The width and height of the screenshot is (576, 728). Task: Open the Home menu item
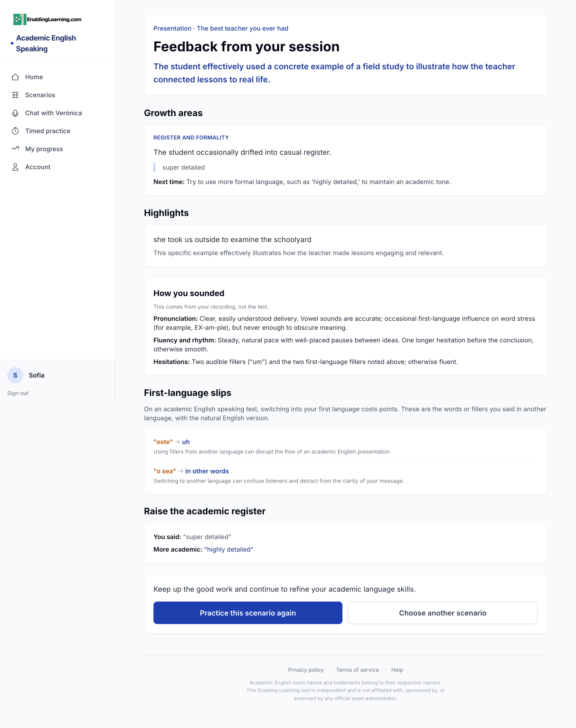57,77
